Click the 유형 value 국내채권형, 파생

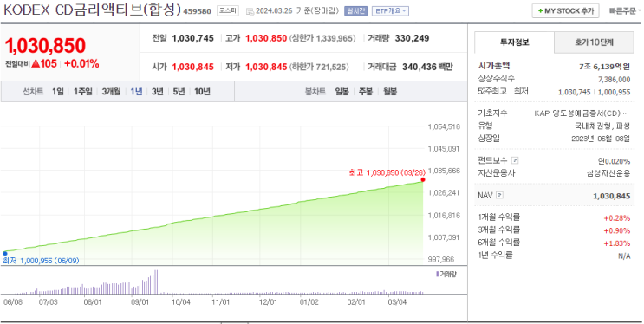(602, 126)
